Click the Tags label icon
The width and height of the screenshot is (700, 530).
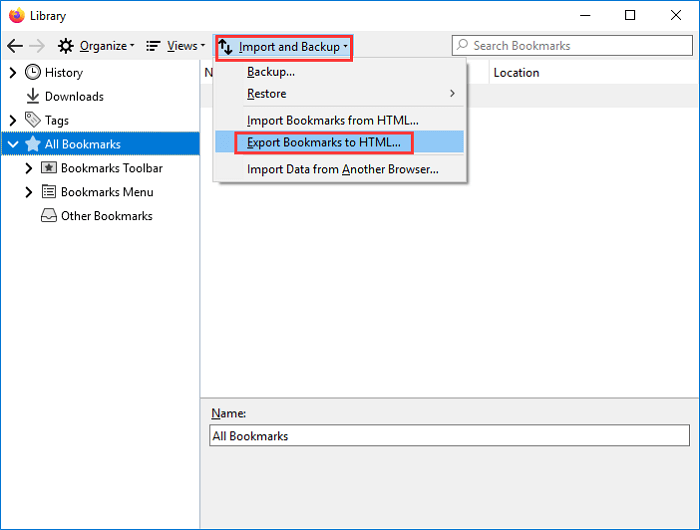click(x=33, y=120)
